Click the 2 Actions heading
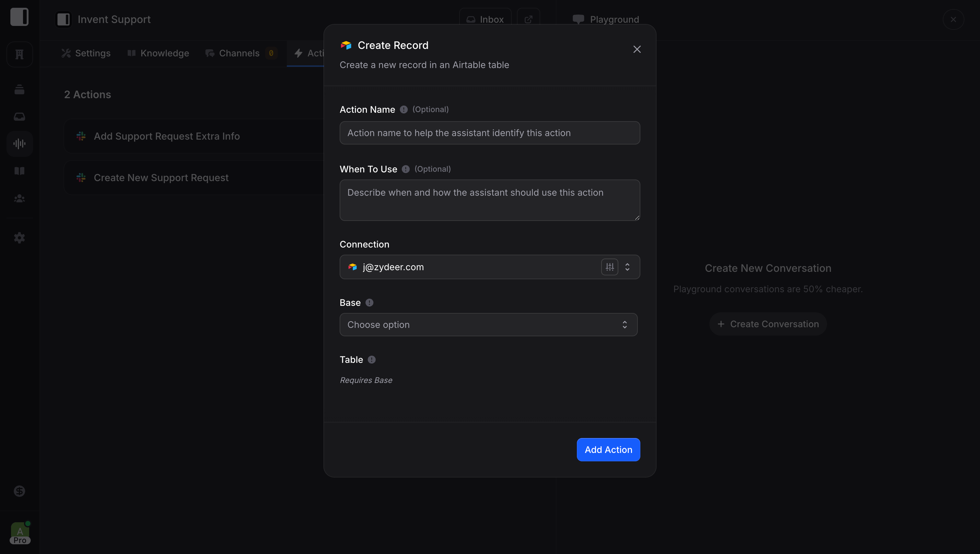This screenshot has width=980, height=554. pyautogui.click(x=87, y=94)
